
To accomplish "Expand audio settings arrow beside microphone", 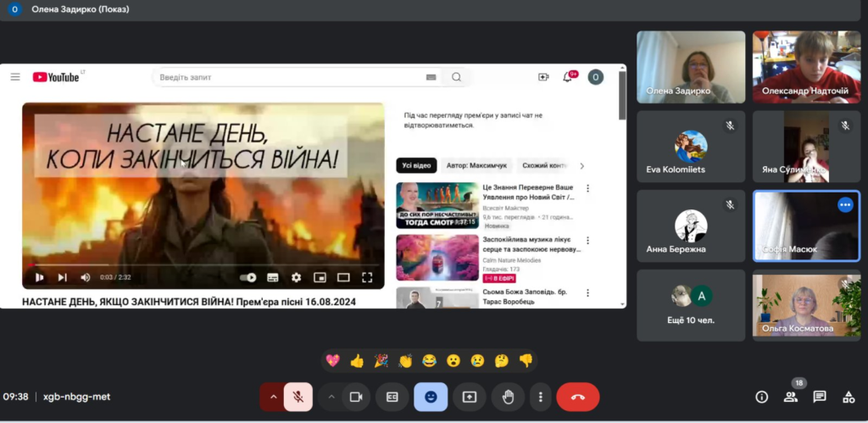I will 273,397.
